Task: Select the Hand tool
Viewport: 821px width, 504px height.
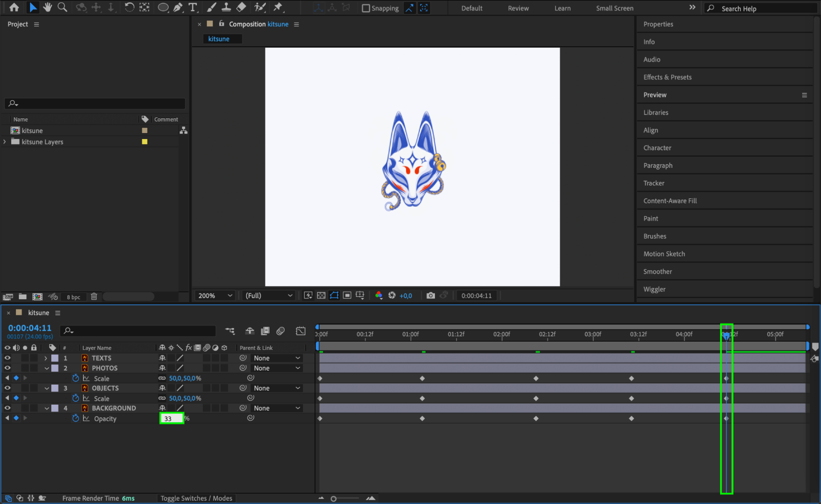Action: point(48,7)
